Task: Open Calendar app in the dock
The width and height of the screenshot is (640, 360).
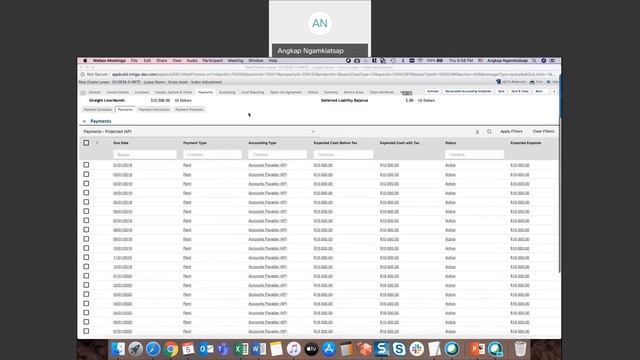Action: [188, 349]
